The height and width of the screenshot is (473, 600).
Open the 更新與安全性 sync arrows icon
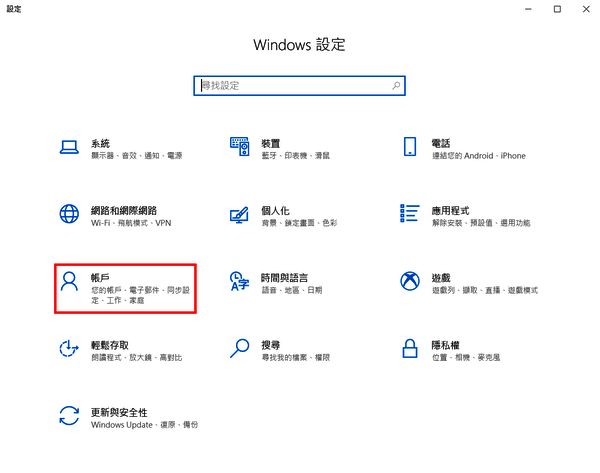tap(69, 416)
